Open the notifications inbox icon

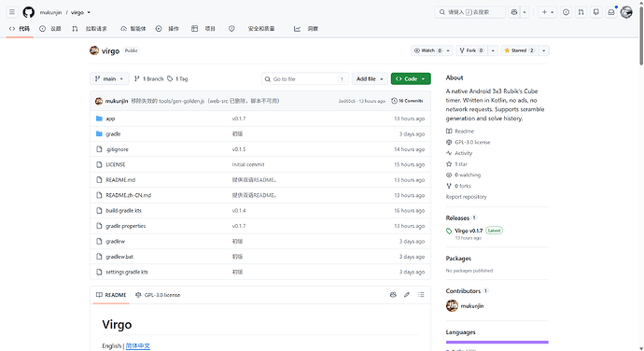click(611, 12)
